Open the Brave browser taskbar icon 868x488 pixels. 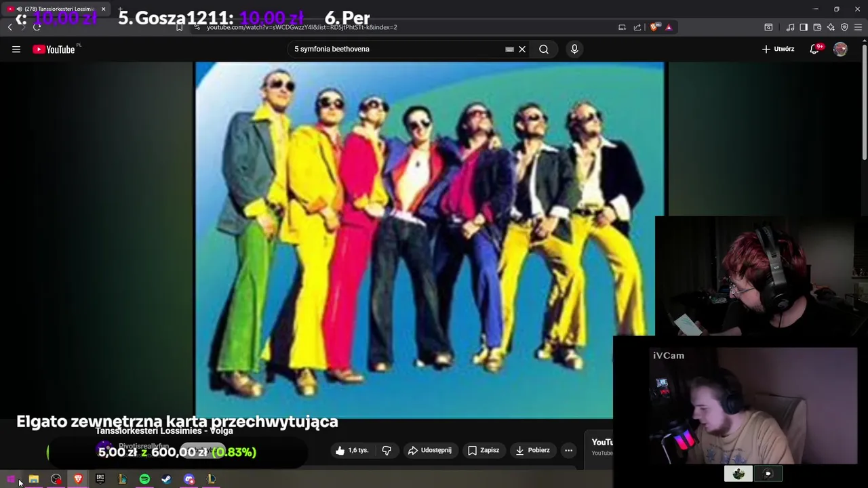click(x=78, y=479)
